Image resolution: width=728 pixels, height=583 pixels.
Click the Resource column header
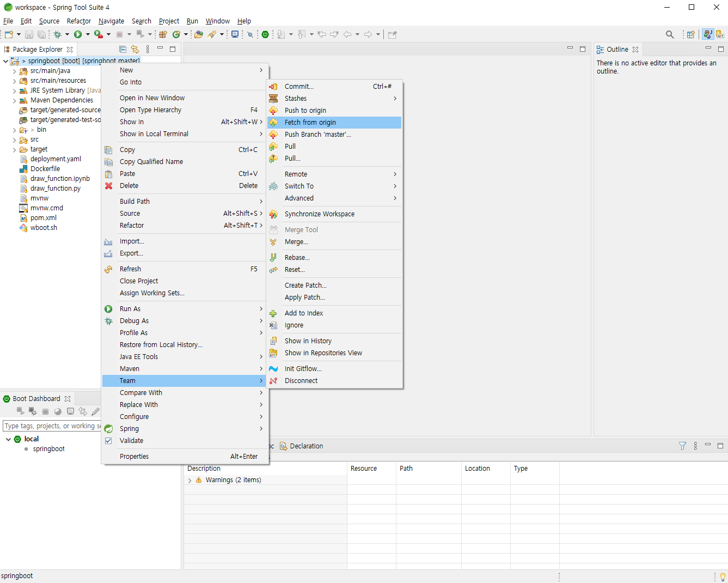coord(371,469)
